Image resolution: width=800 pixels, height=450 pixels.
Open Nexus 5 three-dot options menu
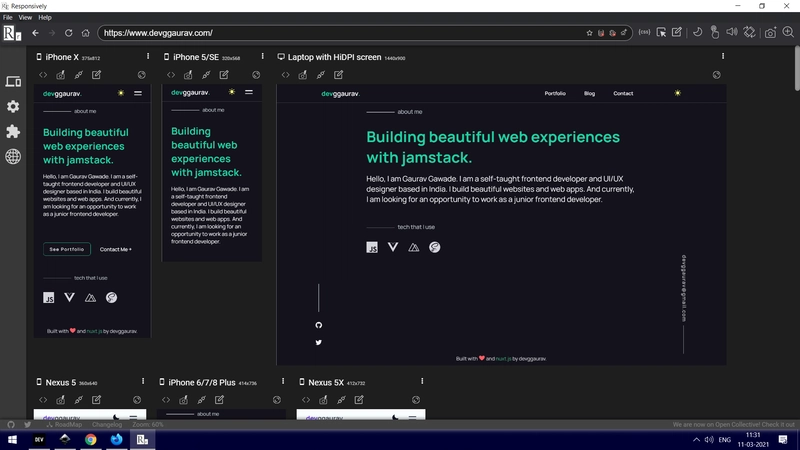(143, 381)
